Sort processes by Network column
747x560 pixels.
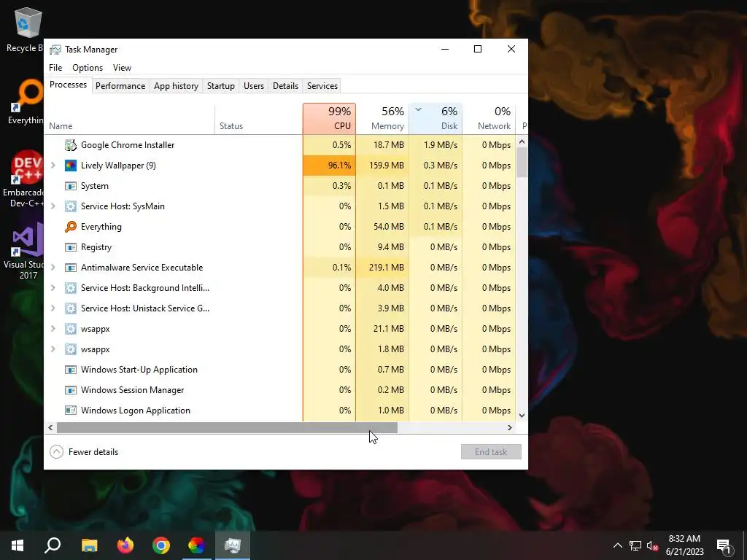[489, 119]
